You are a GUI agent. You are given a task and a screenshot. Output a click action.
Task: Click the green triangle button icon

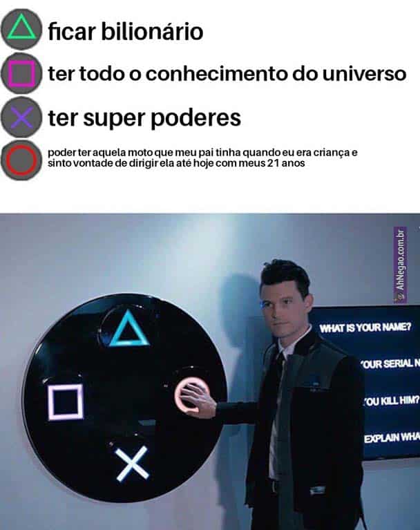[21, 30]
